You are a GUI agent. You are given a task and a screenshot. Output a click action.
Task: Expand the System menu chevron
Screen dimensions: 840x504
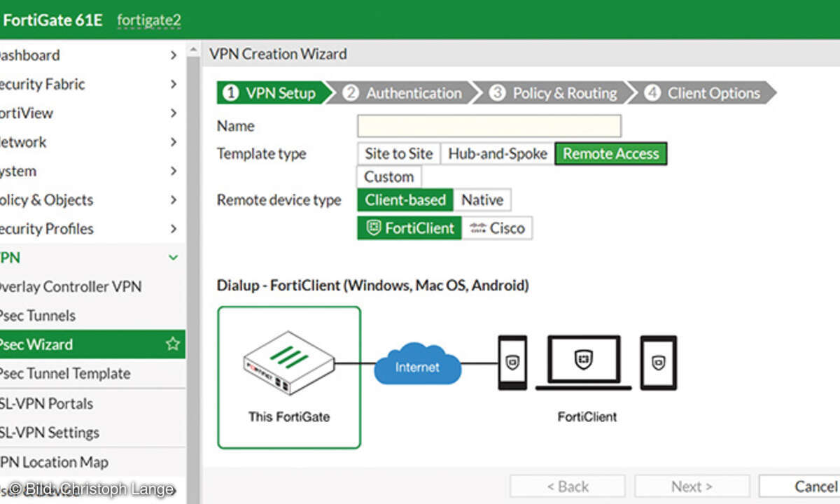pos(174,171)
